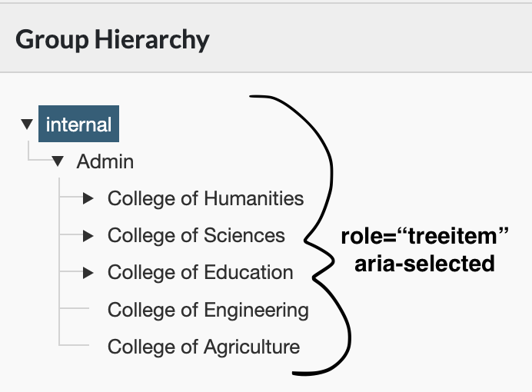The height and width of the screenshot is (392, 532).
Task: Click empty header bar right of title
Action: 370,38
